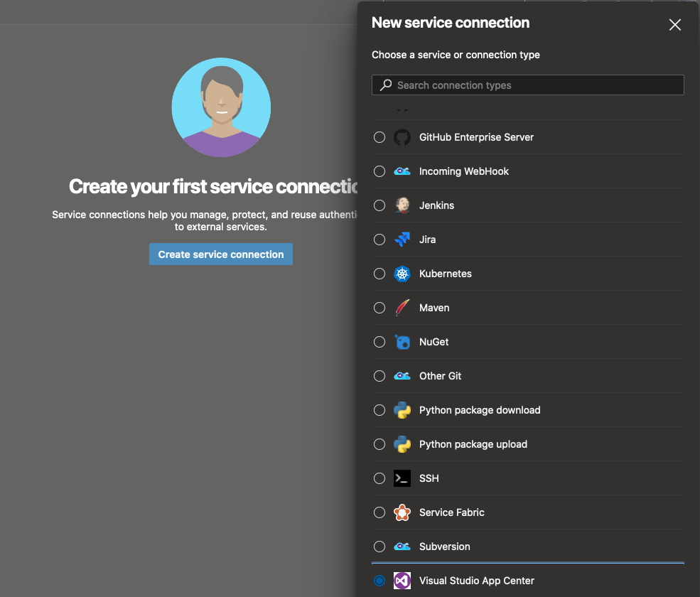Select the Other Git radio button
Image resolution: width=700 pixels, height=597 pixels.
pyautogui.click(x=379, y=376)
